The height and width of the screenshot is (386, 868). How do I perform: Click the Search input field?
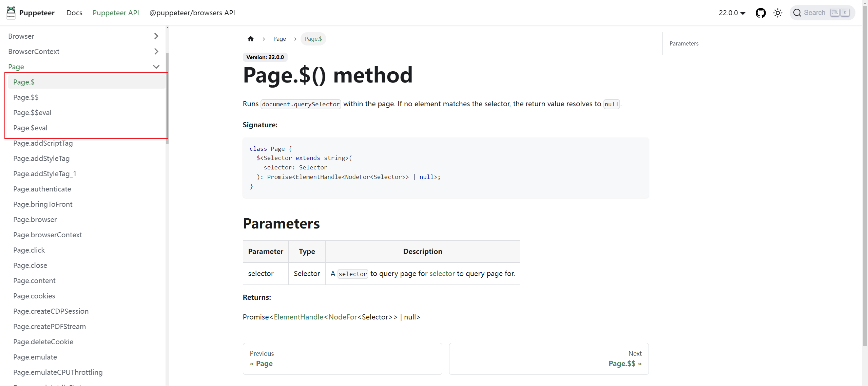(x=814, y=13)
